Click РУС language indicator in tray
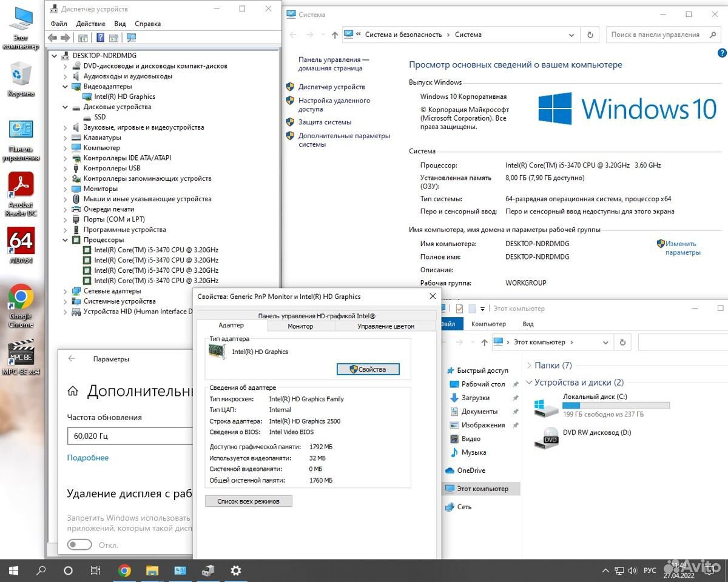The width and height of the screenshot is (728, 582). pyautogui.click(x=650, y=570)
